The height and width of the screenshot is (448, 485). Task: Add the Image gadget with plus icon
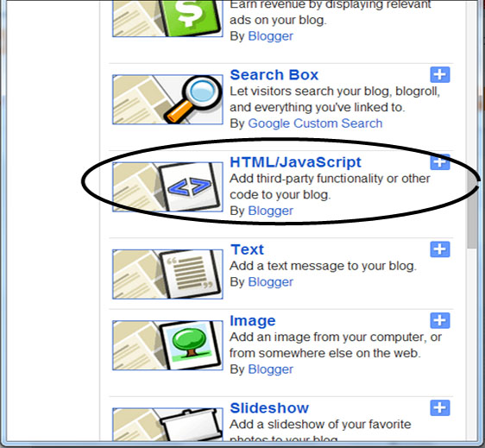tap(440, 320)
